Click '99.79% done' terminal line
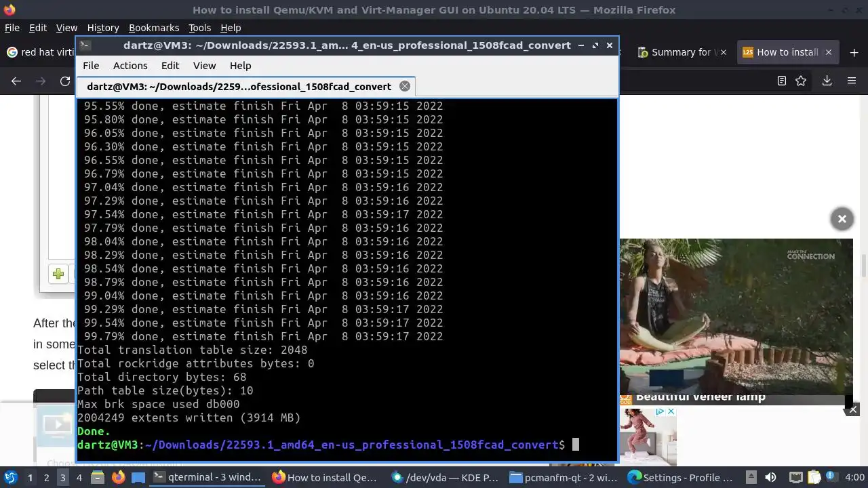This screenshot has width=868, height=488. (x=263, y=336)
